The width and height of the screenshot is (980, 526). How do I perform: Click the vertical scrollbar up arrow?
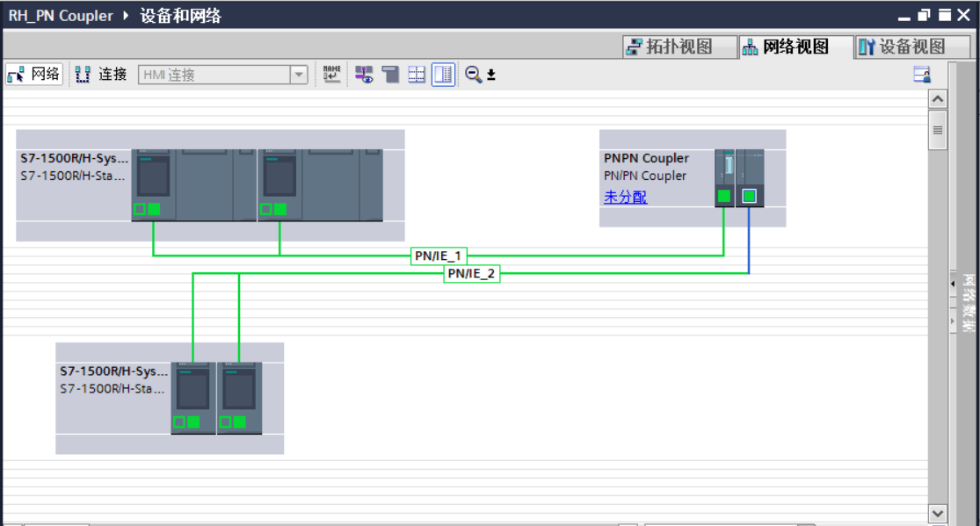(938, 99)
